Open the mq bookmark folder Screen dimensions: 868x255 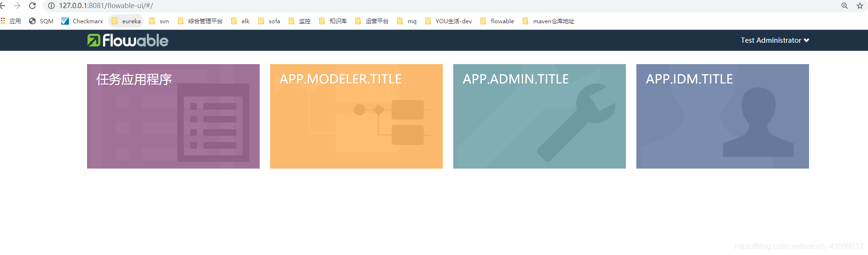click(x=407, y=21)
